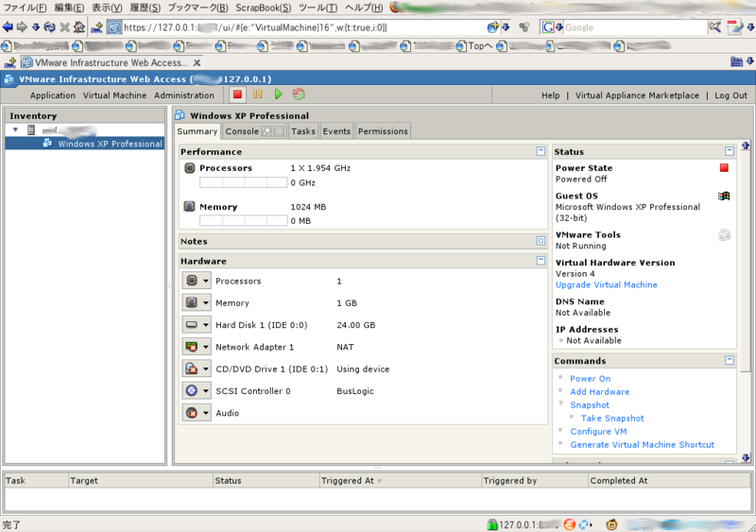
Task: Click the Upgrade Virtual Machine link
Action: point(606,284)
